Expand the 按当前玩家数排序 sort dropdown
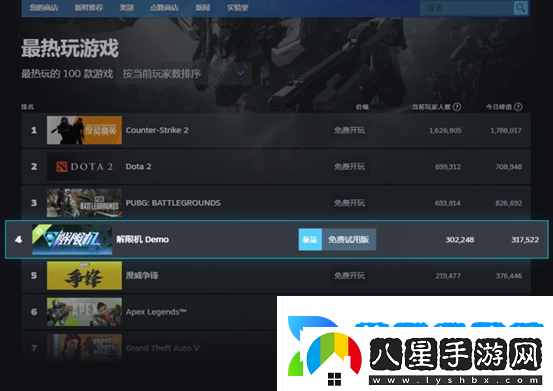This screenshot has width=553, height=391. tap(184, 74)
